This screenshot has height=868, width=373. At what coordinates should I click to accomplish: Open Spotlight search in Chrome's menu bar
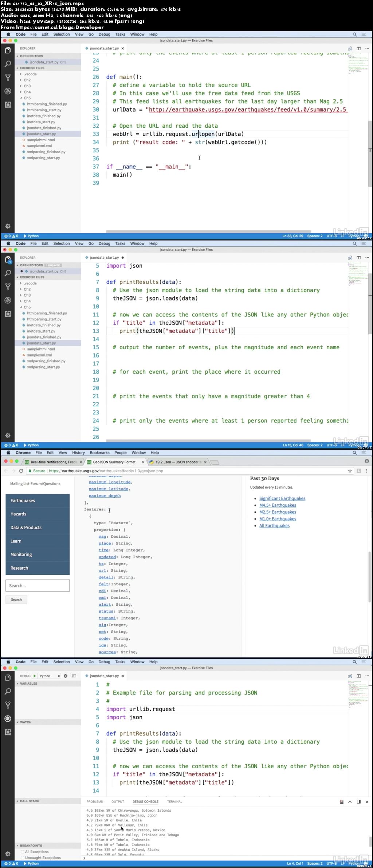[354, 453]
